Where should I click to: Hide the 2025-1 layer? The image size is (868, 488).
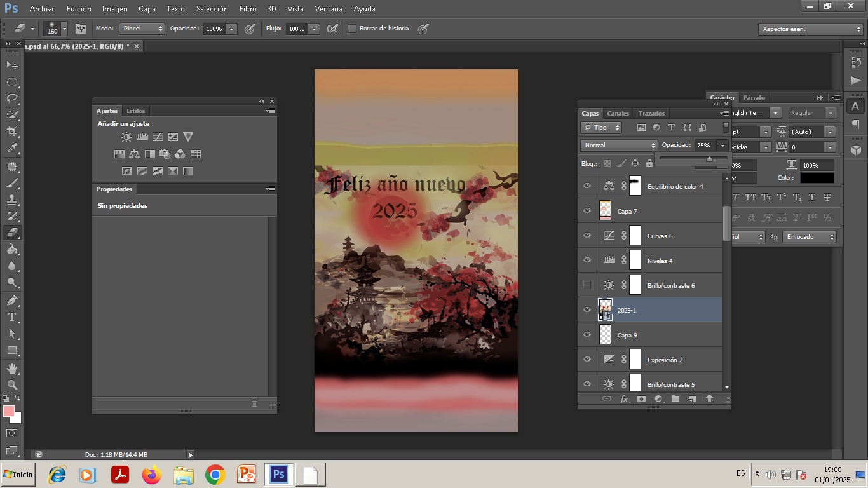(x=587, y=310)
